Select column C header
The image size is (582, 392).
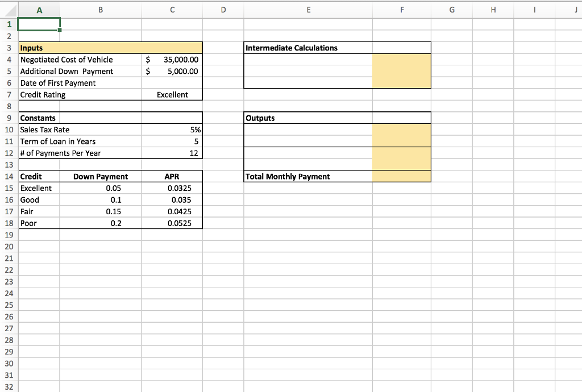point(172,10)
